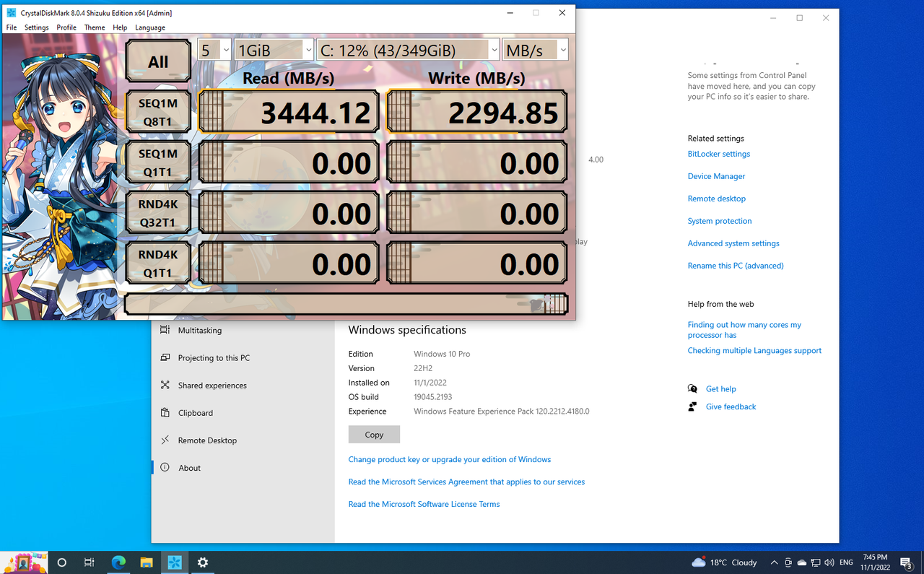Open File Explorer from the taskbar

[147, 562]
